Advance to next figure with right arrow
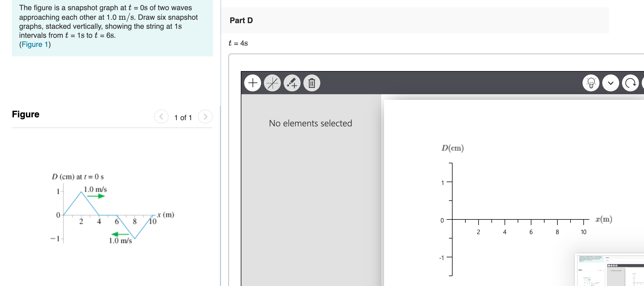 click(x=206, y=116)
